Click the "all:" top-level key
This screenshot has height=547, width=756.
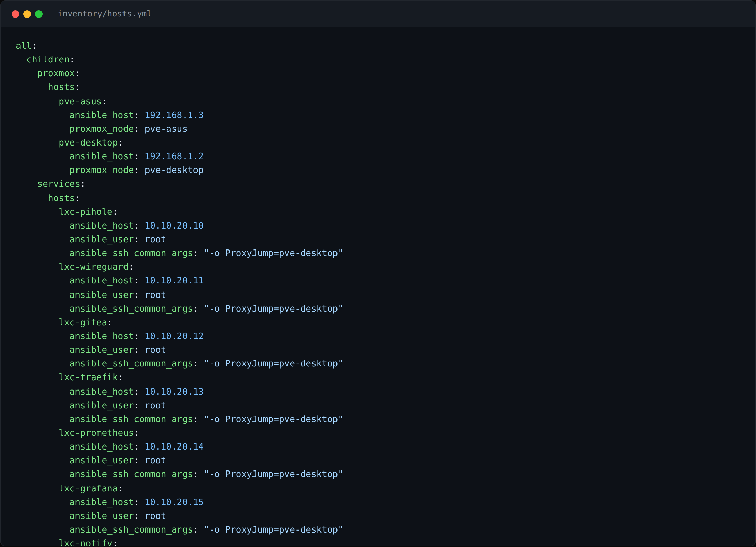click(26, 46)
